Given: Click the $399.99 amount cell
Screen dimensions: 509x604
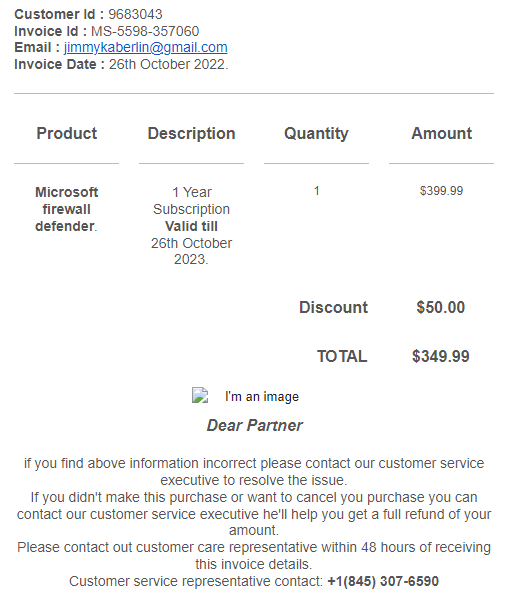Looking at the screenshot, I should [x=442, y=191].
